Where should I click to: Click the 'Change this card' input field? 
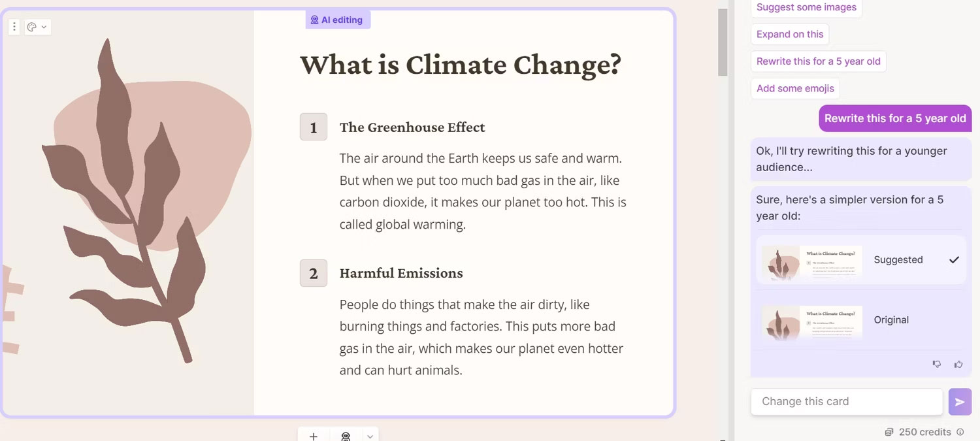pyautogui.click(x=847, y=402)
